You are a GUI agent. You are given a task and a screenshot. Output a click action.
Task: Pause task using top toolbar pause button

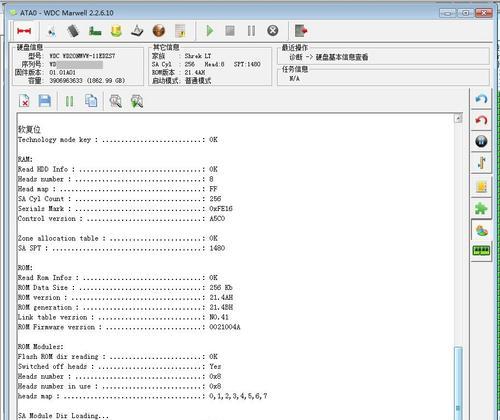click(251, 31)
